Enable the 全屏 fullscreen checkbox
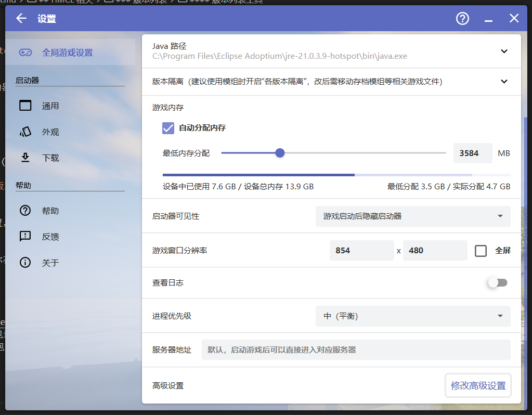Image resolution: width=532 pixels, height=415 pixels. point(480,250)
